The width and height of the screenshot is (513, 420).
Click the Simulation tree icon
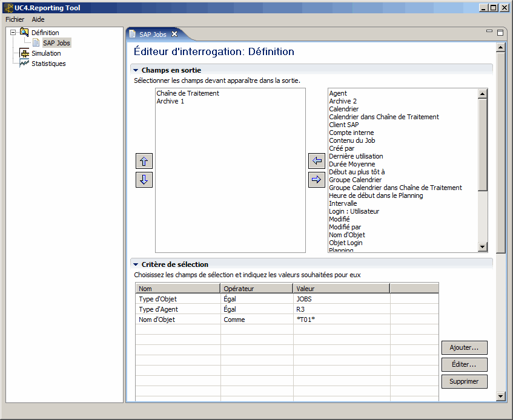[x=24, y=53]
